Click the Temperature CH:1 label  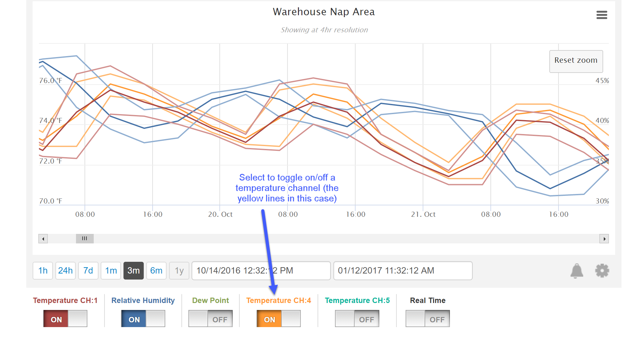pyautogui.click(x=65, y=300)
